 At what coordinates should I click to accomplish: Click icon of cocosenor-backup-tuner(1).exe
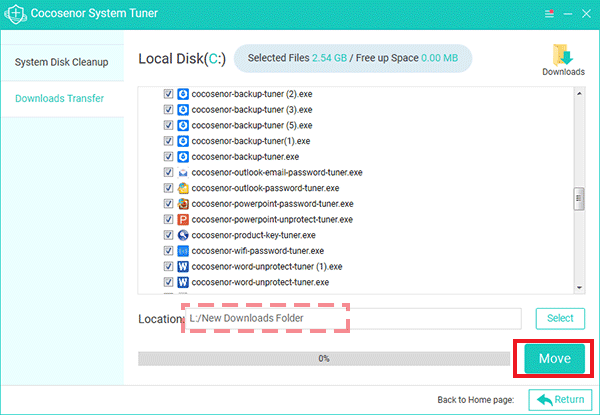(183, 141)
